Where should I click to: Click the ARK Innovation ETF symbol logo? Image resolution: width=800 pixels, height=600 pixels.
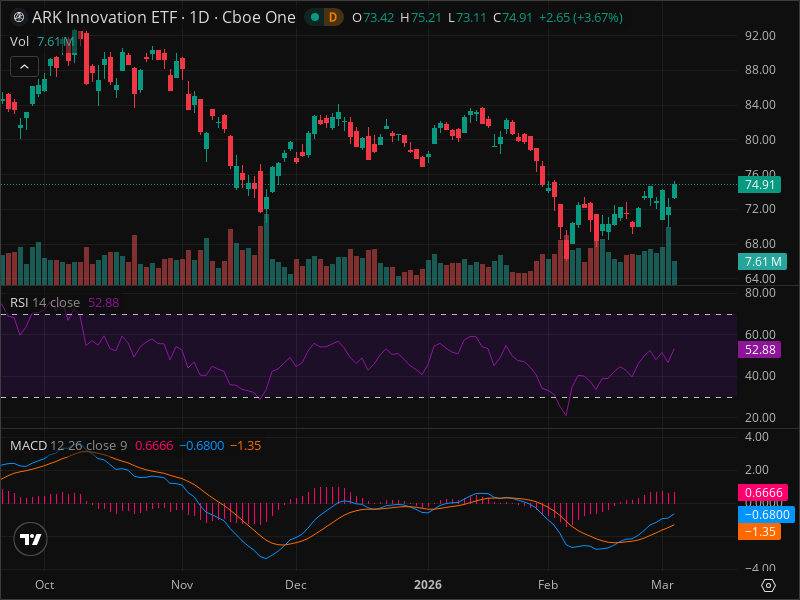pyautogui.click(x=19, y=17)
